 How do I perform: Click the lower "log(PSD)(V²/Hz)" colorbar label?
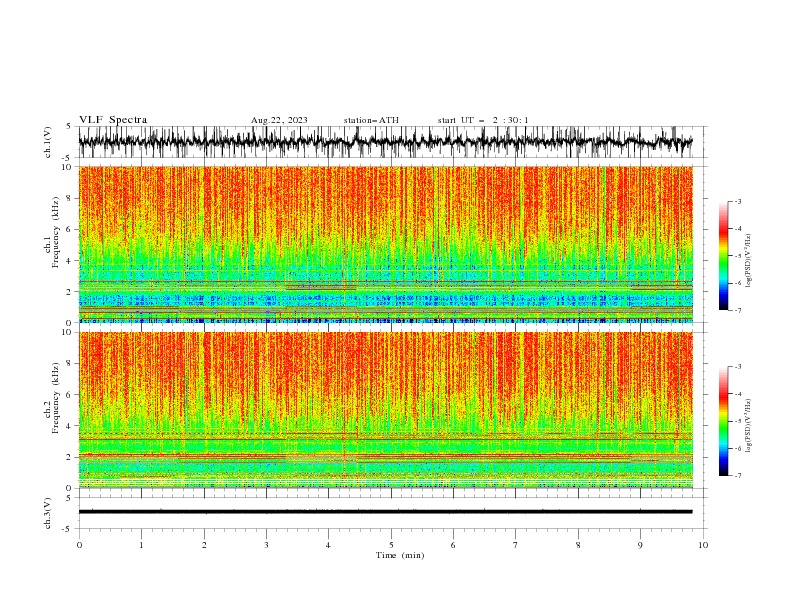(x=748, y=426)
